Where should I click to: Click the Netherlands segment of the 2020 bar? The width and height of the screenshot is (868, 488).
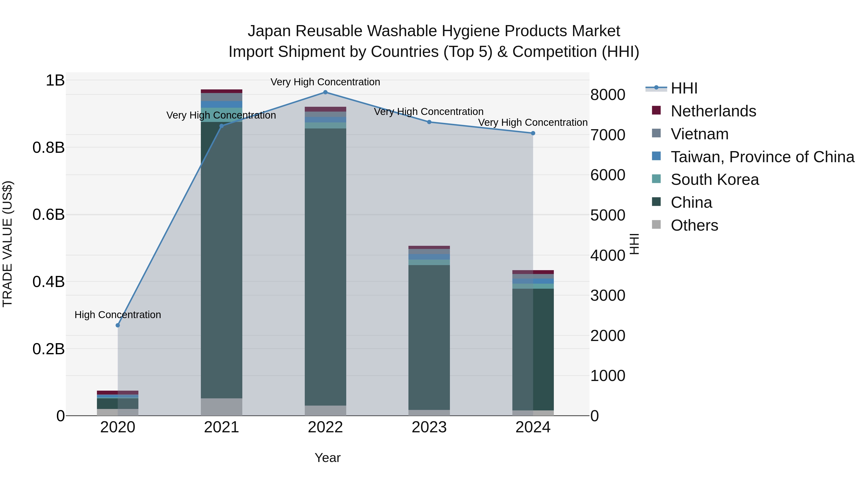118,393
